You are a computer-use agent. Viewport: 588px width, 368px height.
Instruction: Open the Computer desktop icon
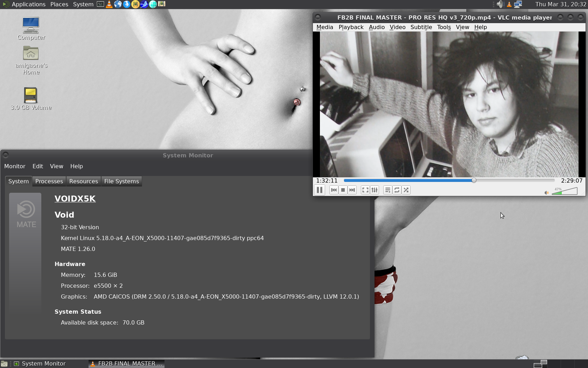[x=31, y=29]
